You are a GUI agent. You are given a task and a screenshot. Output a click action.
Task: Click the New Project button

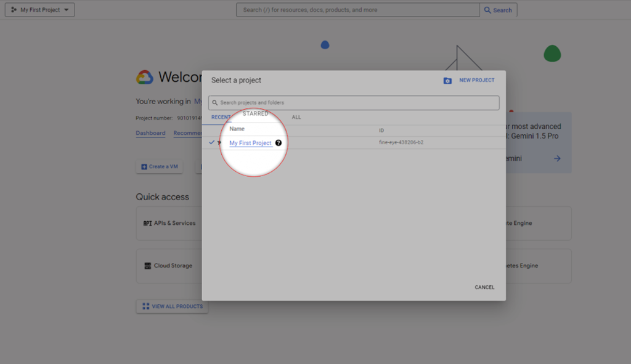tap(476, 80)
